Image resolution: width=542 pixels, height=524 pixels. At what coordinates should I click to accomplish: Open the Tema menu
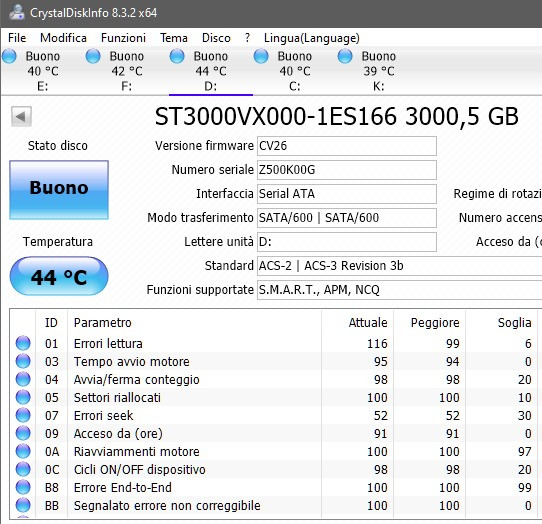174,38
